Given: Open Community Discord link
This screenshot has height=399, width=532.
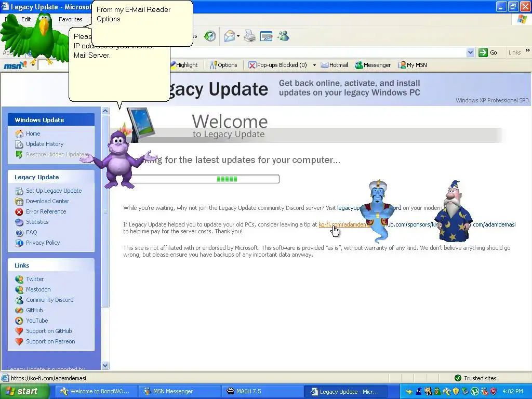Looking at the screenshot, I should click(50, 300).
